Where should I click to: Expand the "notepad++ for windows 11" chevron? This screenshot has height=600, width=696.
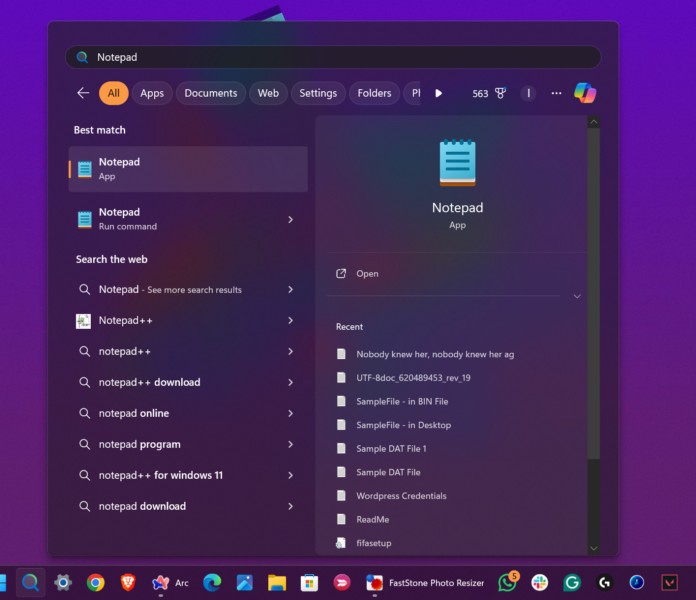[290, 475]
